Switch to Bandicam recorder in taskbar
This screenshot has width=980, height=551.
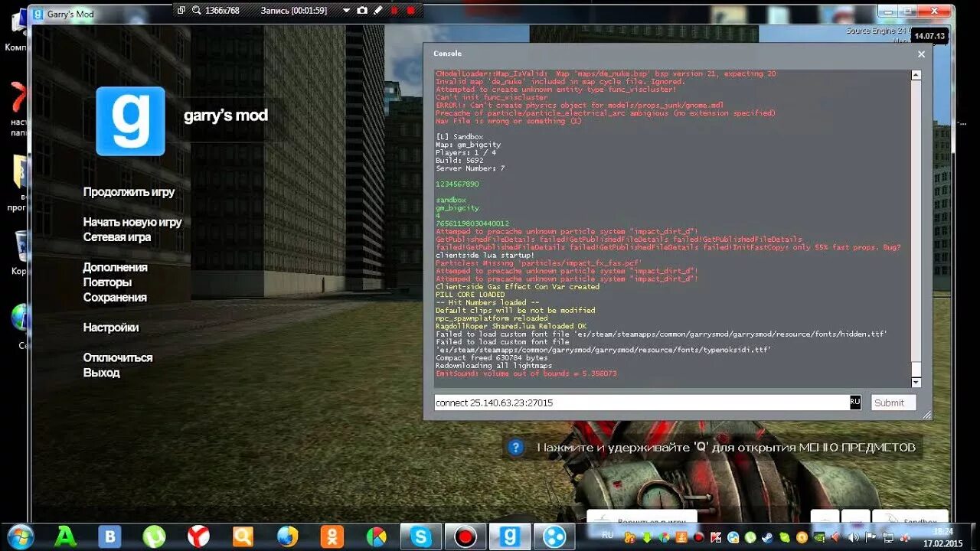coord(465,537)
